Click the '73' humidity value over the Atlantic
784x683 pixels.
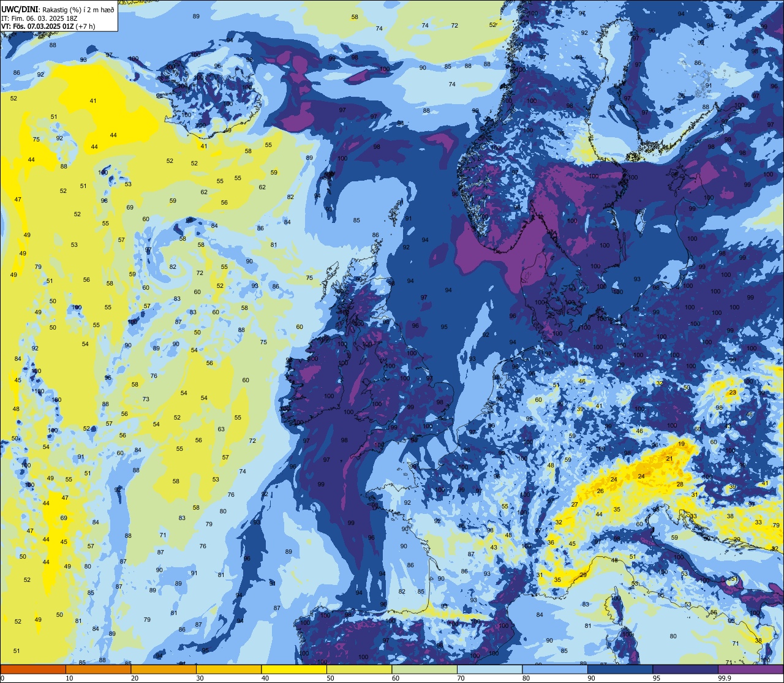pyautogui.click(x=146, y=399)
